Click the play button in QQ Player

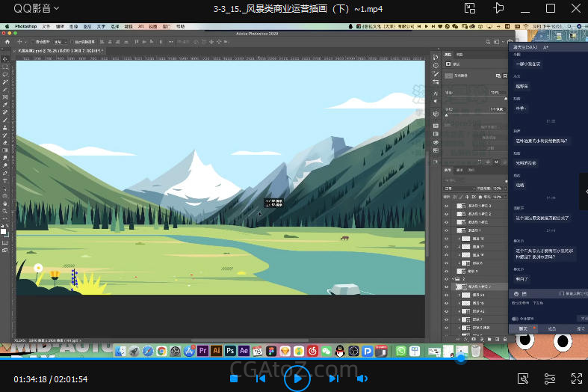point(297,379)
